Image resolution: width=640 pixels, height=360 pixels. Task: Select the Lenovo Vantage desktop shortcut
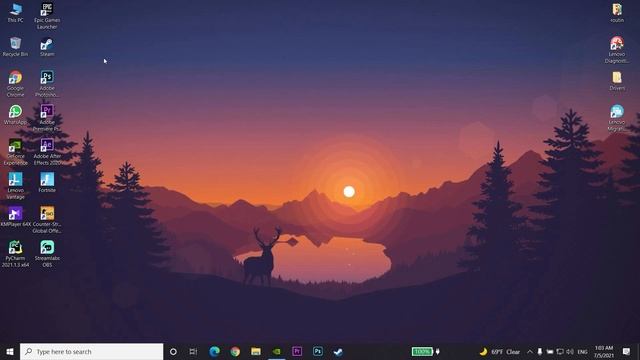coord(15,186)
